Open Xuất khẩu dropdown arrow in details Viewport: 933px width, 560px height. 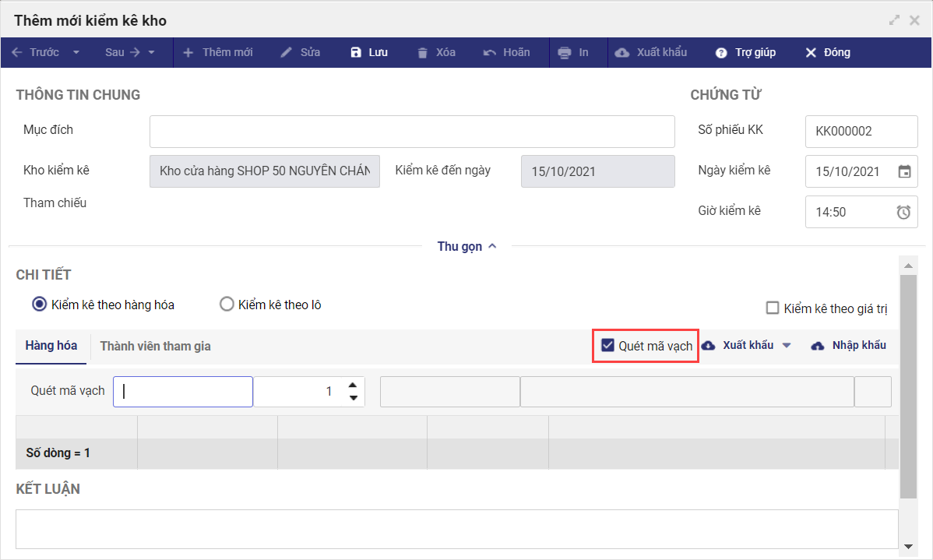click(787, 345)
